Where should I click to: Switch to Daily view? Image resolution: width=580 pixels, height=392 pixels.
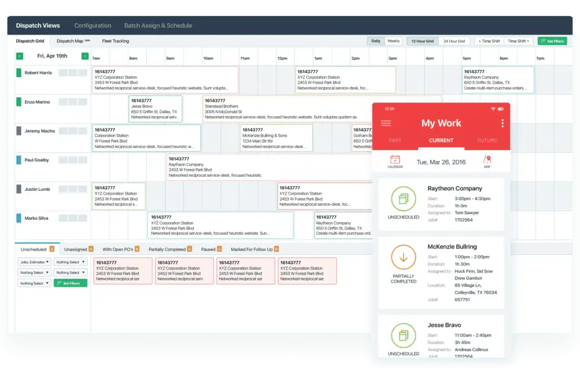tap(376, 41)
